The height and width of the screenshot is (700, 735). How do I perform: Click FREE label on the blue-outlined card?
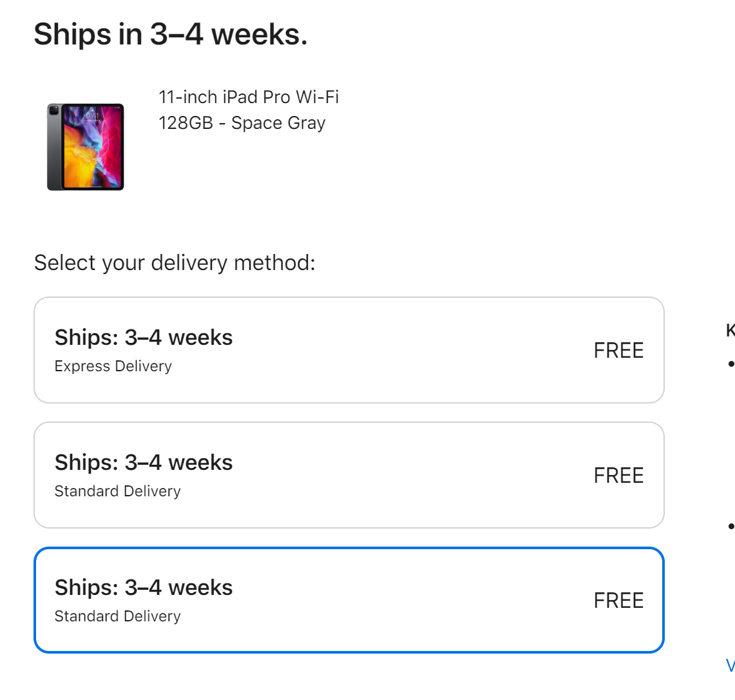click(x=618, y=601)
